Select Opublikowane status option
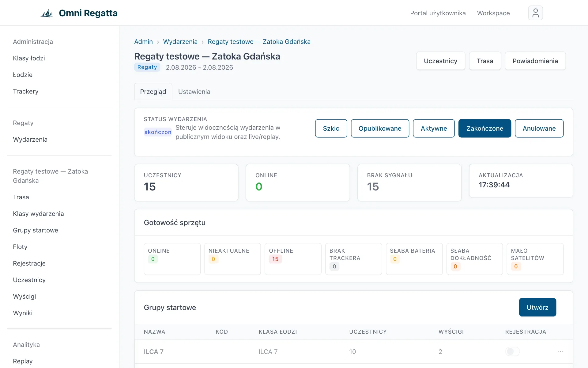Viewport: 588px width, 368px height. tap(380, 128)
